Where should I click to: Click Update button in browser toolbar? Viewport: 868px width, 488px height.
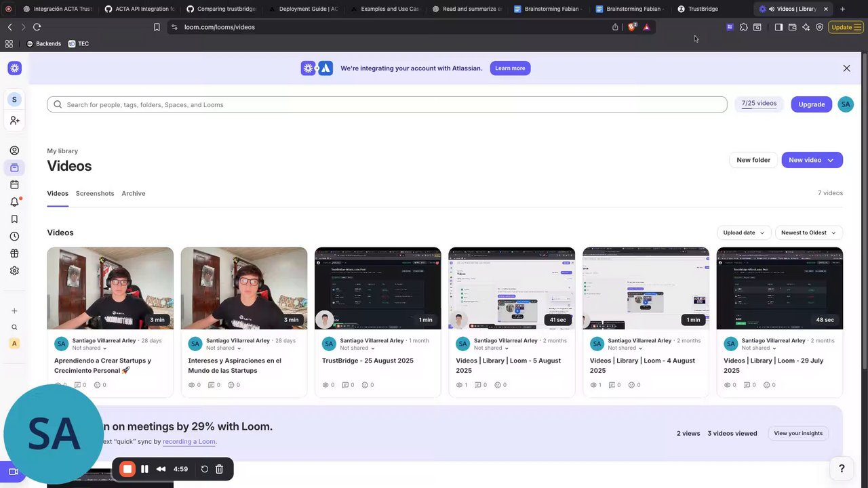point(846,27)
